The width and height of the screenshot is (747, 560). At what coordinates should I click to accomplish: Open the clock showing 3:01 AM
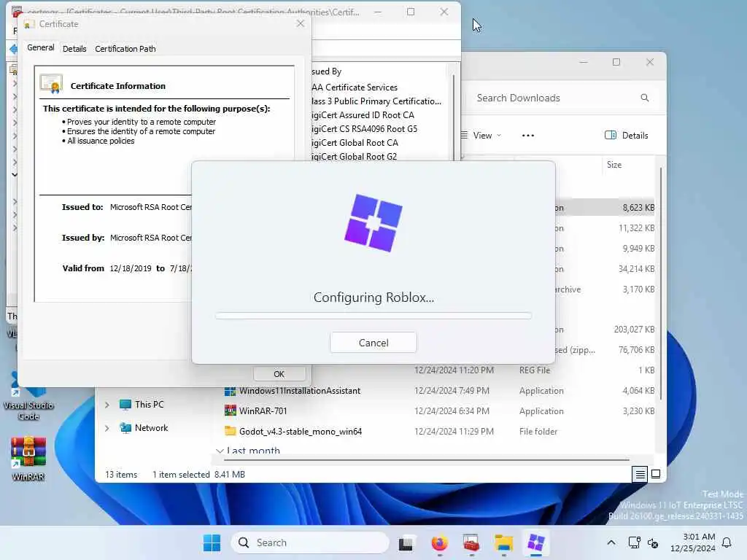pos(692,542)
